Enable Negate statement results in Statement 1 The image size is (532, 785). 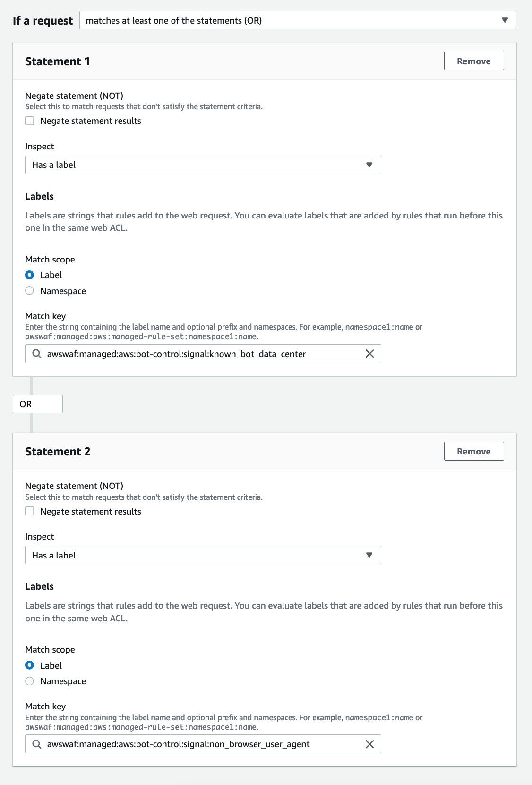30,121
